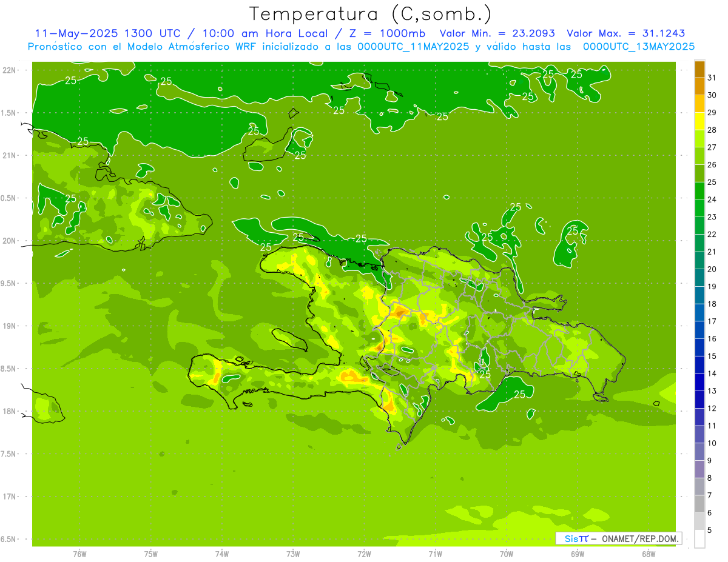Click the longitude label '71W'
The image size is (728, 562).
435,554
